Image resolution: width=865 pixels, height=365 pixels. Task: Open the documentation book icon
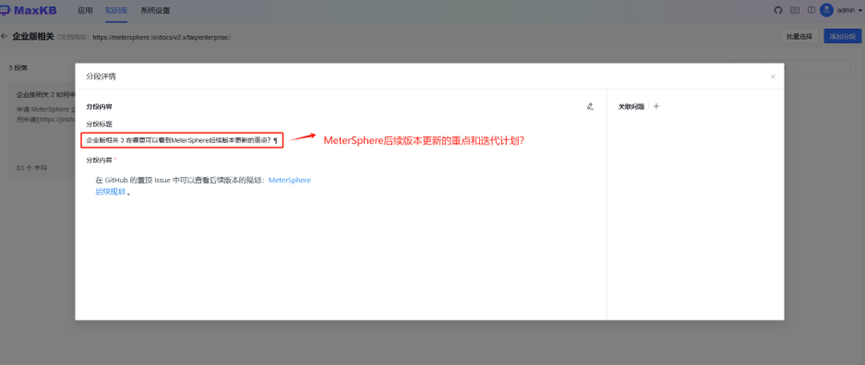tap(795, 10)
